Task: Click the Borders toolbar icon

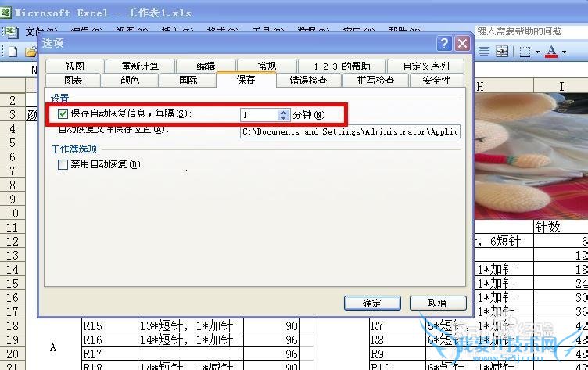Action: coord(525,52)
